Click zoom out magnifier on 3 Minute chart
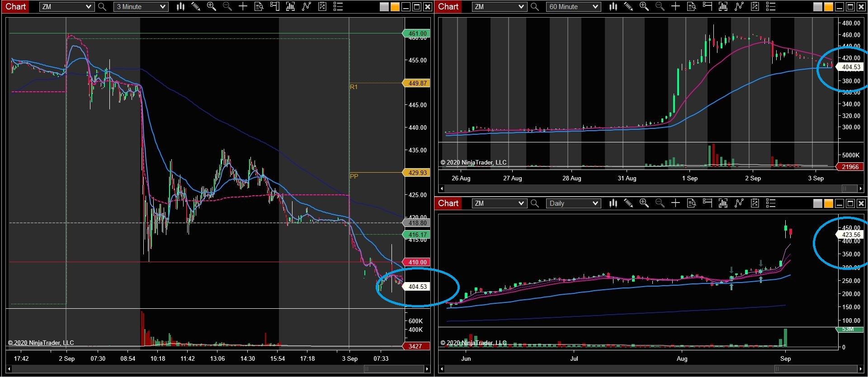 pyautogui.click(x=227, y=6)
